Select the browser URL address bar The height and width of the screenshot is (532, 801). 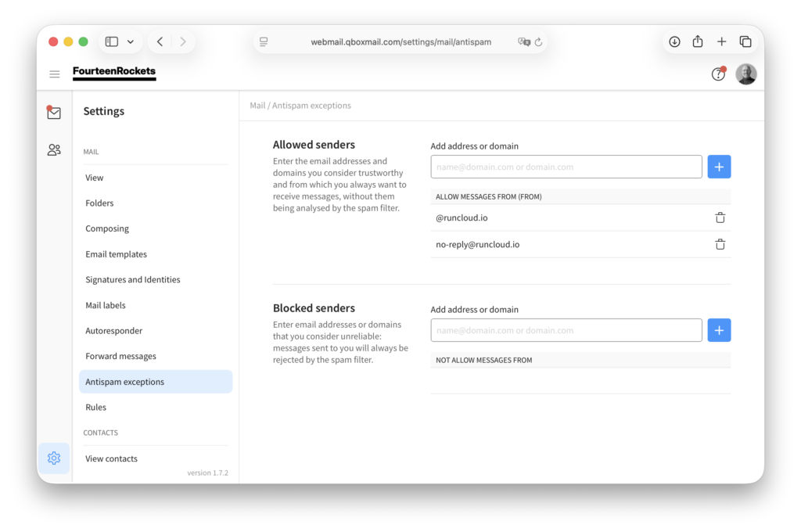pos(401,42)
